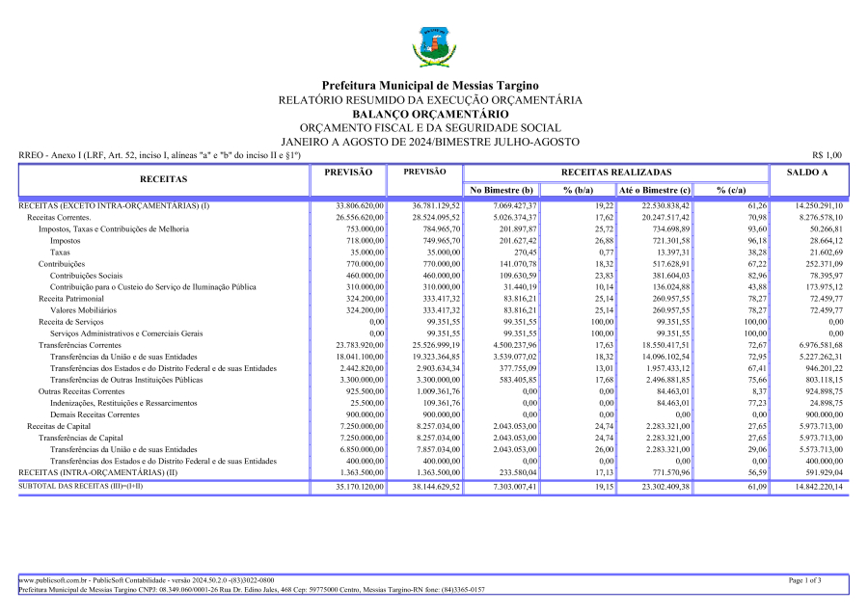The width and height of the screenshot is (868, 614).
Task: Select the '% (c/a)' column subheader
Action: [x=732, y=190]
